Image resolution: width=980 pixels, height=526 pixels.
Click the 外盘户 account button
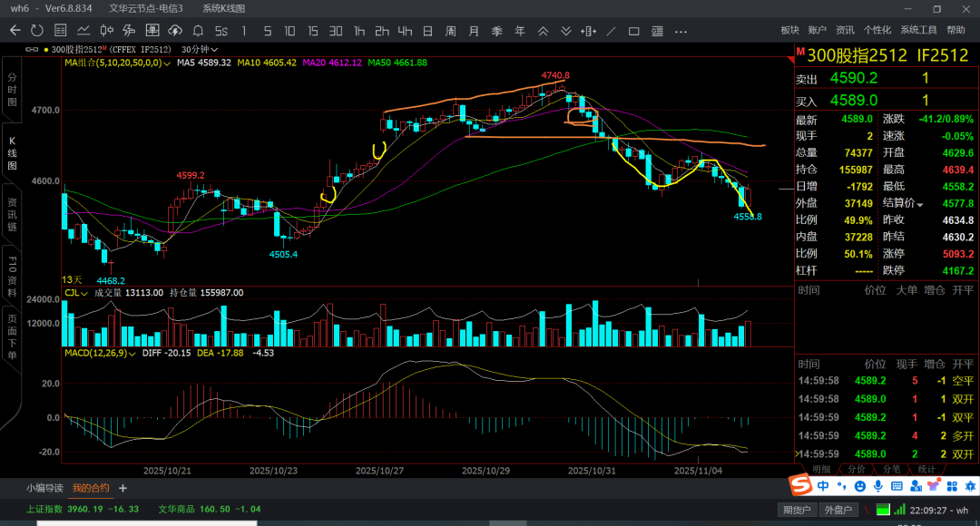838,510
